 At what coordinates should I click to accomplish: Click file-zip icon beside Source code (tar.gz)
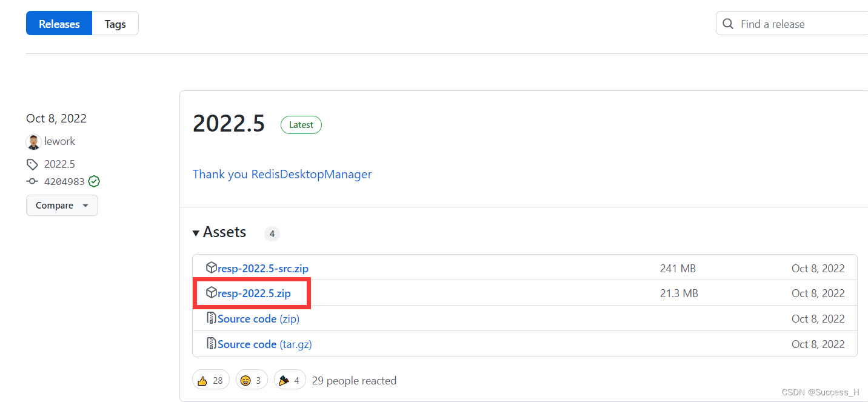point(211,344)
